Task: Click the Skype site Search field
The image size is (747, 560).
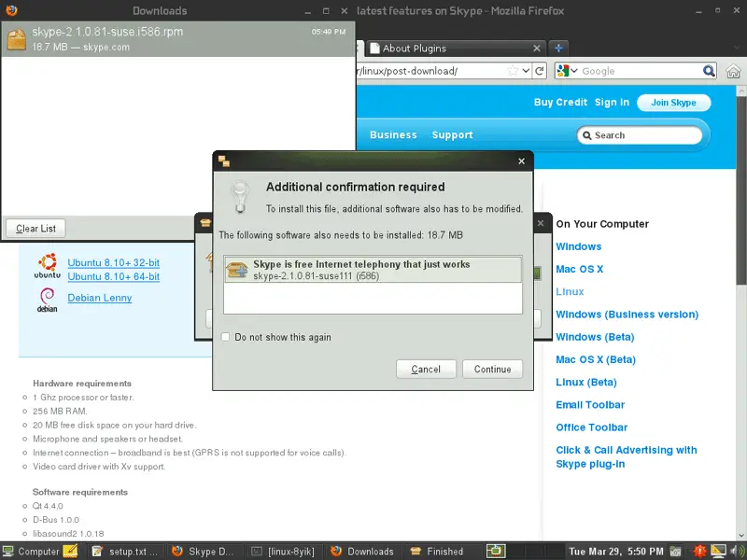Action: (640, 135)
